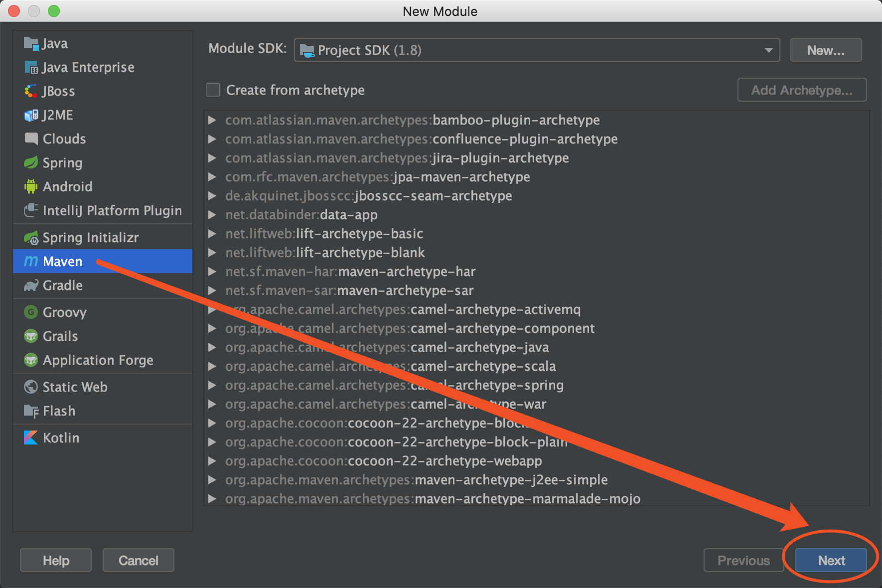The image size is (882, 588).
Task: Expand the cocoon-22-archetype-webapp node
Action: 212,461
